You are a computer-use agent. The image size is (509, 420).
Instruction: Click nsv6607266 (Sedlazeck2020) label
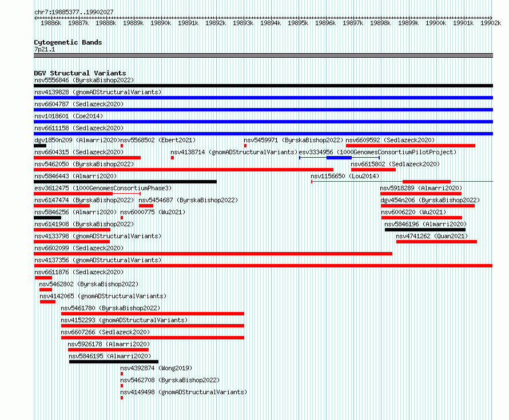[105, 332]
